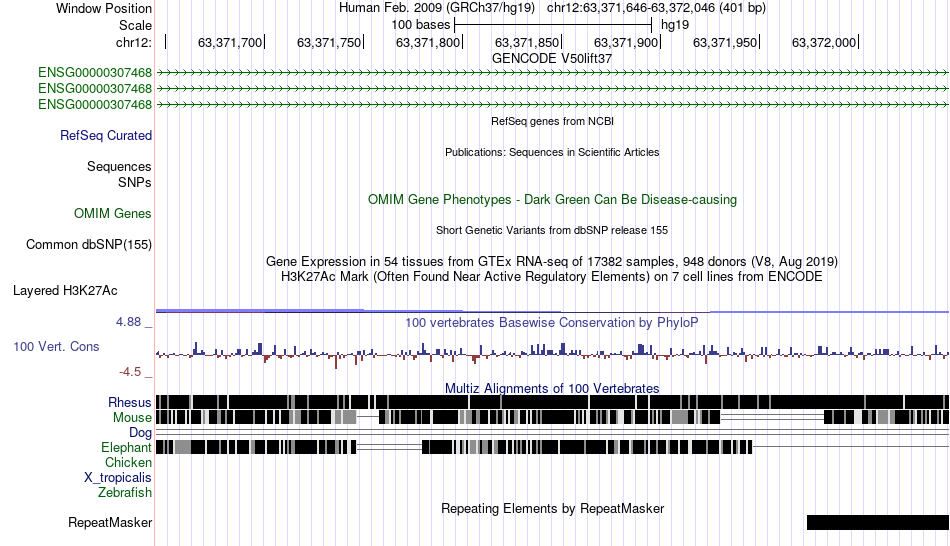Click the H3K27Ac Mark ENCODE title
Screen dimensions: 950x546
pyautogui.click(x=552, y=277)
